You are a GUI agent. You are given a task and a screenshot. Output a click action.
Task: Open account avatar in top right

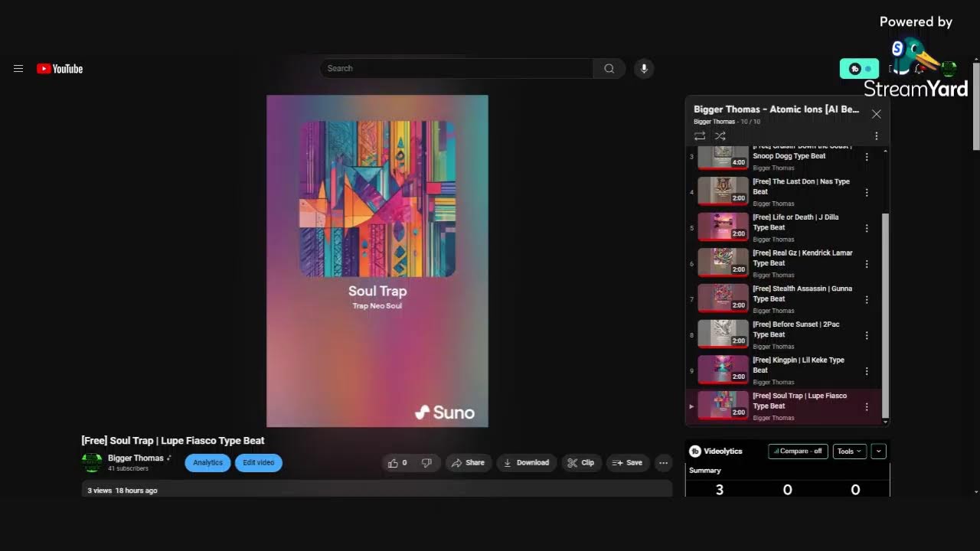pos(949,69)
